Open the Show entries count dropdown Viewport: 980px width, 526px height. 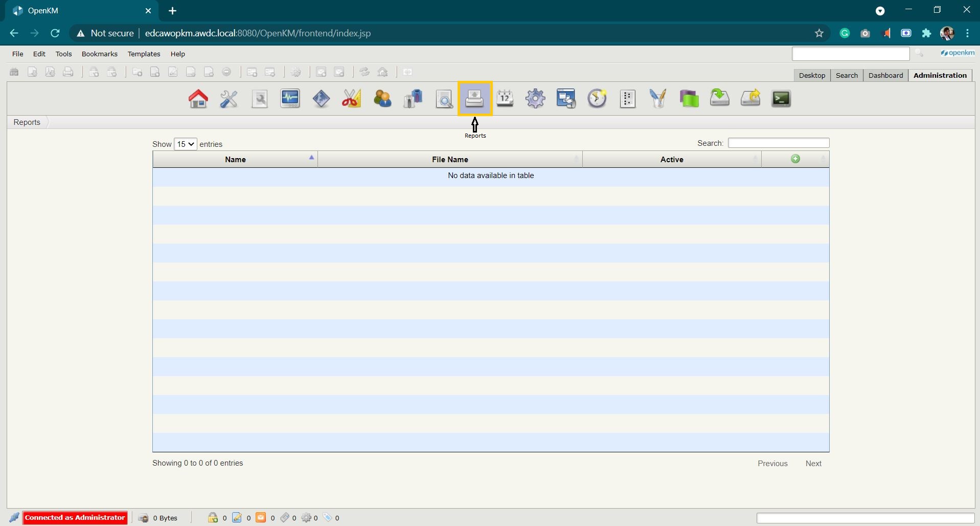(x=185, y=144)
